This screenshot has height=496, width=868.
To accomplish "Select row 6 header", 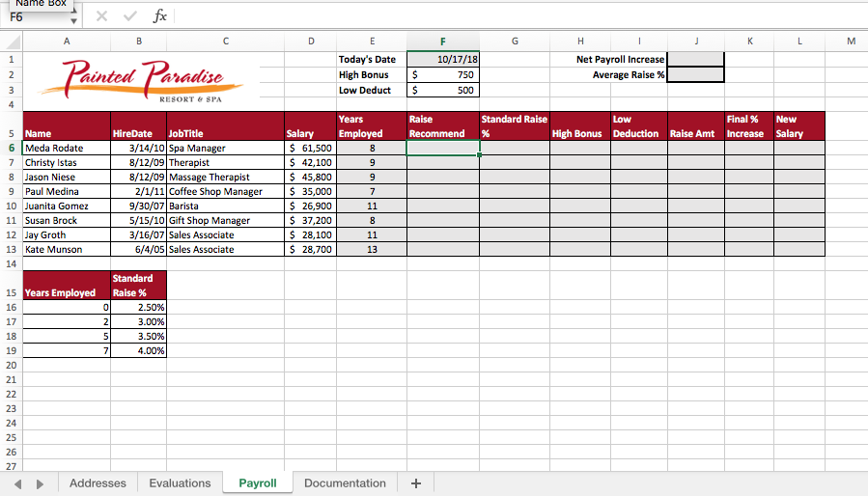I will tap(11, 148).
